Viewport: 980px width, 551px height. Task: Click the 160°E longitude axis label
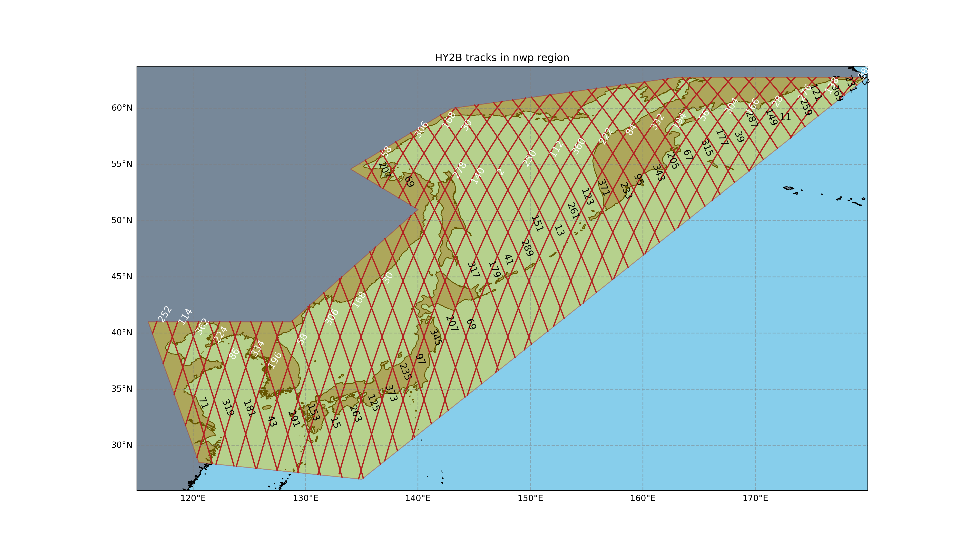[x=643, y=498]
